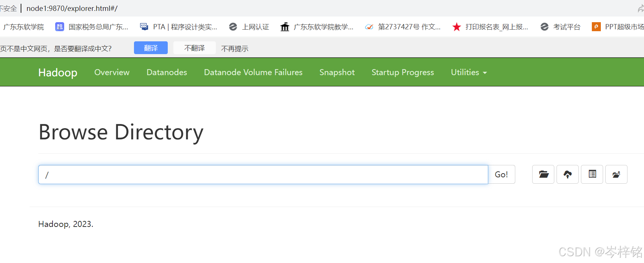Open 第2737427号 作文 bookmark
Image resolution: width=644 pixels, height=263 pixels.
click(403, 27)
